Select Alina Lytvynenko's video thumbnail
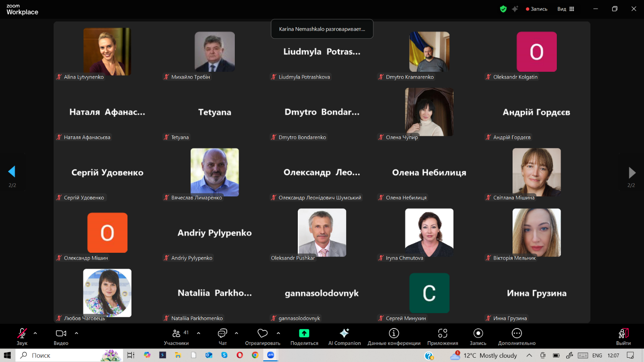Viewport: 644px width, 362px height. (x=107, y=51)
